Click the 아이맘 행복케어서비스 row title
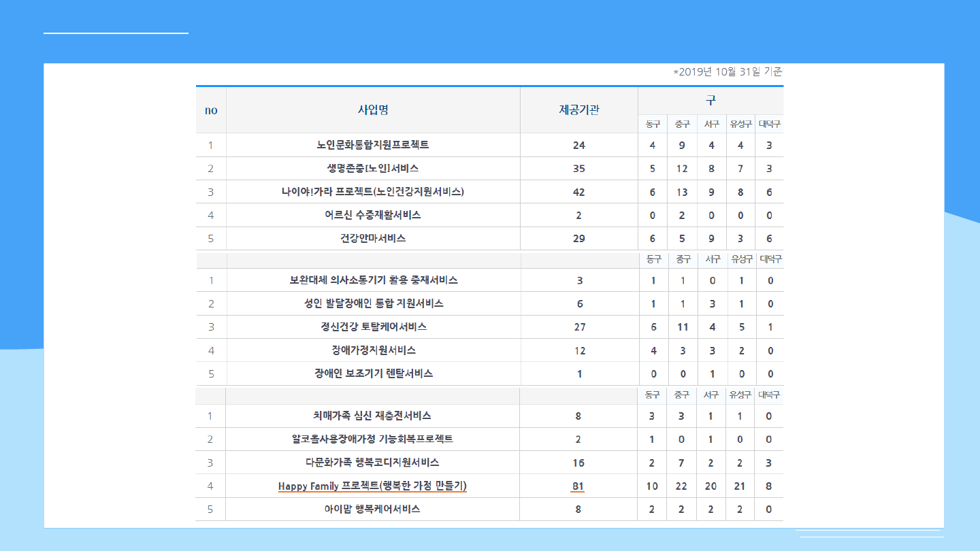Viewport: 980px width, 551px height. [373, 509]
